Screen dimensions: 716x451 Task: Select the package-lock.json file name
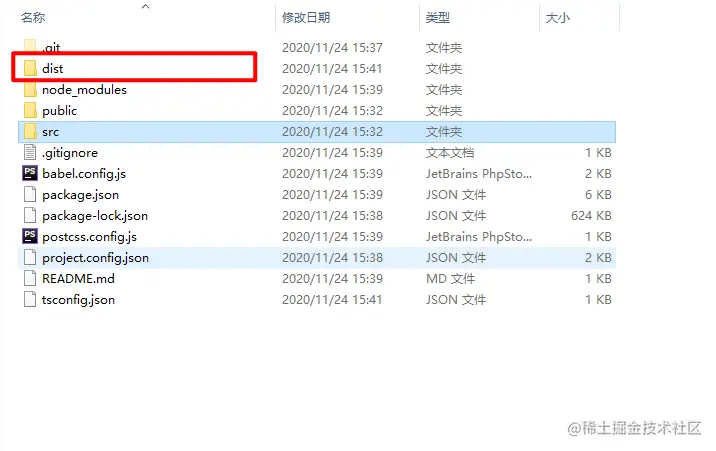tap(95, 216)
